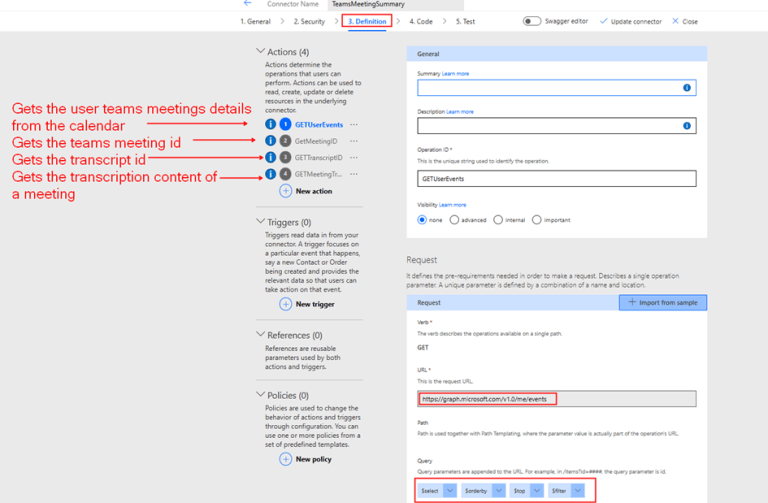The width and height of the screenshot is (768, 503).
Task: Click info icon beside GetMeetingID action
Action: point(270,141)
